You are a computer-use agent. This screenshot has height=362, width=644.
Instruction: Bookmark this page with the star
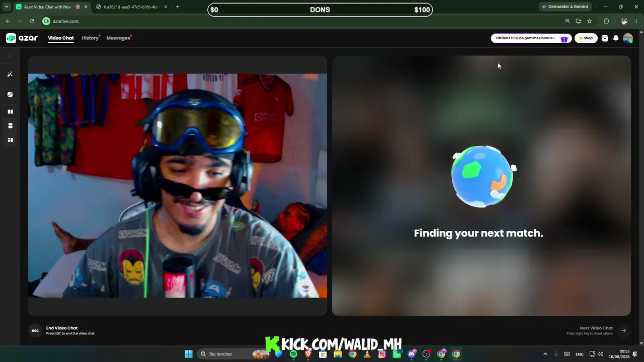point(589,21)
